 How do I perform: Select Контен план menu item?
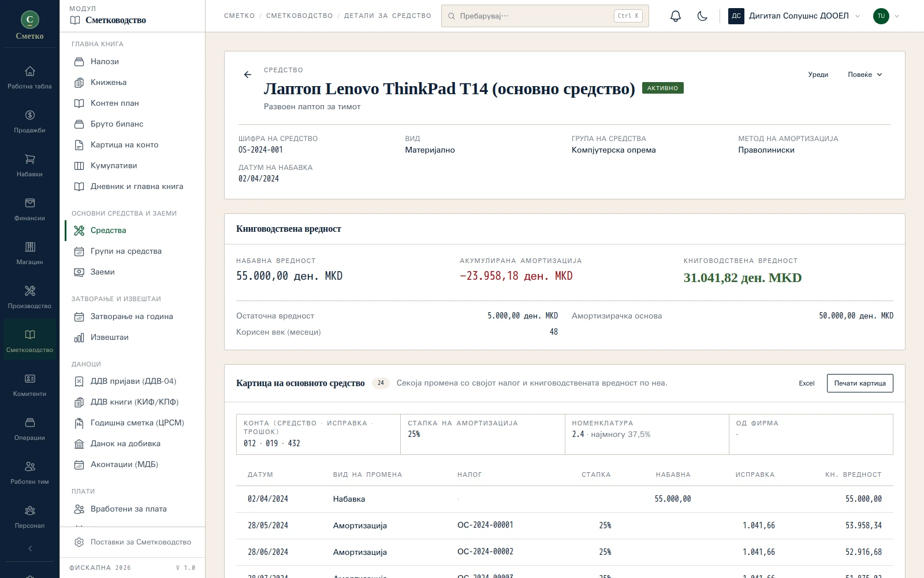pyautogui.click(x=133, y=103)
